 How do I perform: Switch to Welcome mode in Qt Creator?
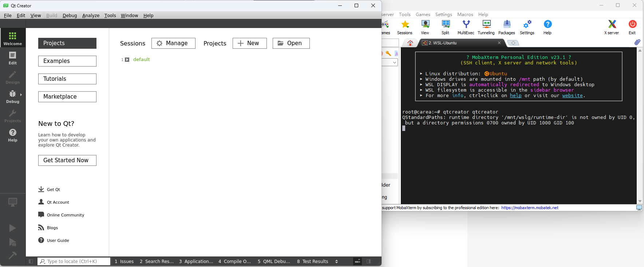click(x=13, y=38)
